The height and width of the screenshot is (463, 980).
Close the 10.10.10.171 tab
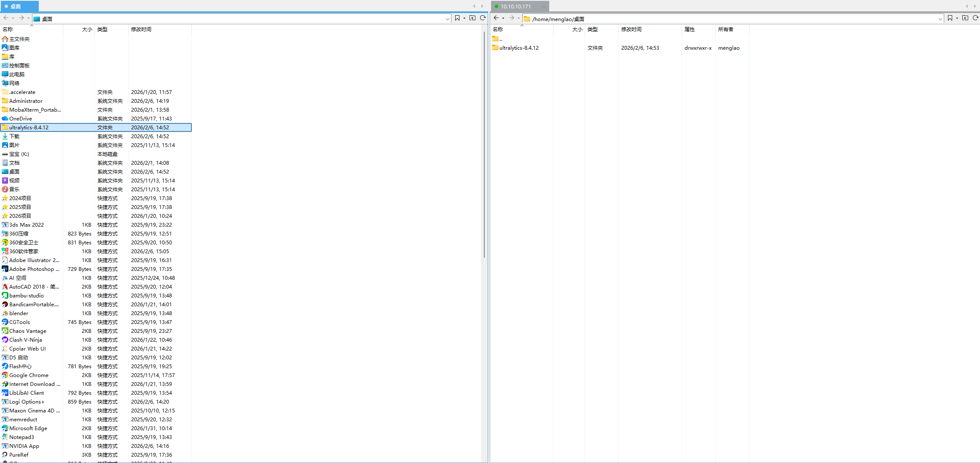pos(544,7)
